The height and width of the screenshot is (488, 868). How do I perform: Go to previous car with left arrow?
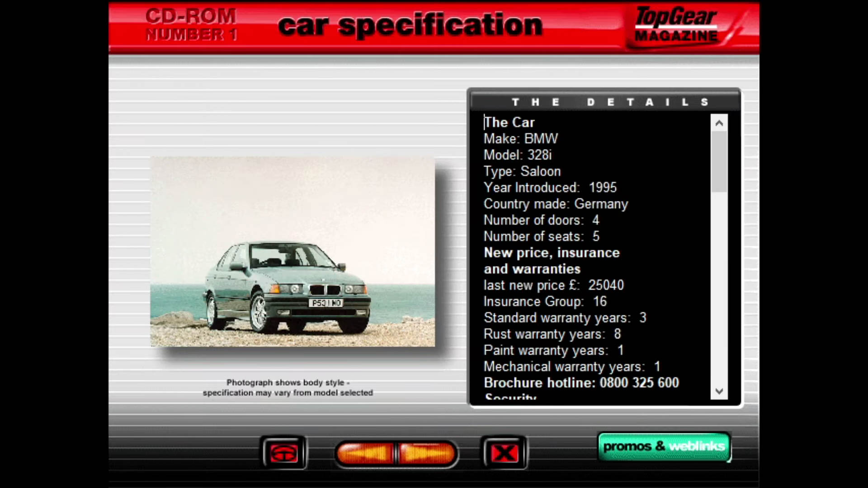(365, 453)
